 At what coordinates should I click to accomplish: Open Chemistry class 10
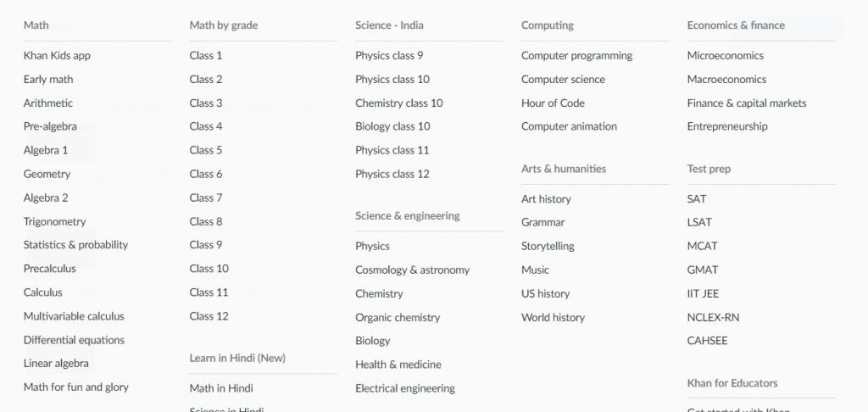coord(398,103)
